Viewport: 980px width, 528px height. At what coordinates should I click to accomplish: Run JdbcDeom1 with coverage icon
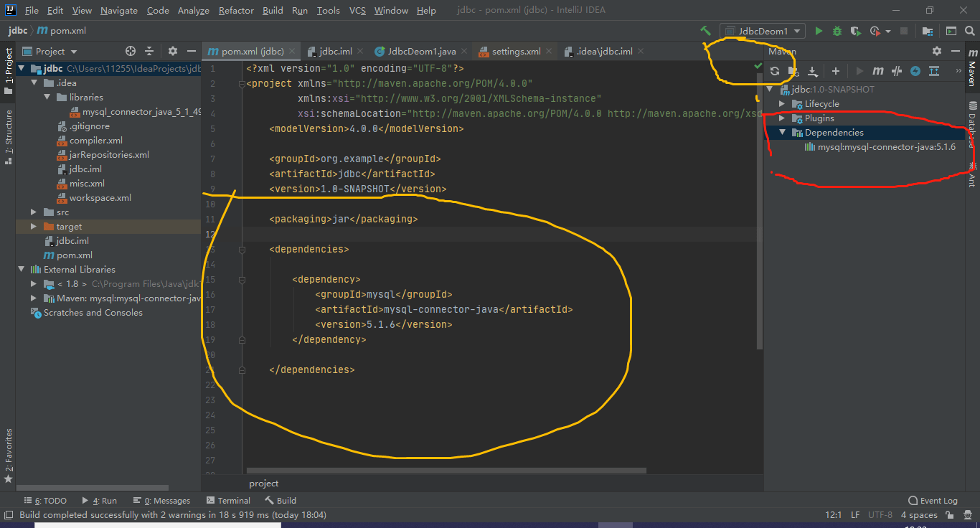click(855, 31)
